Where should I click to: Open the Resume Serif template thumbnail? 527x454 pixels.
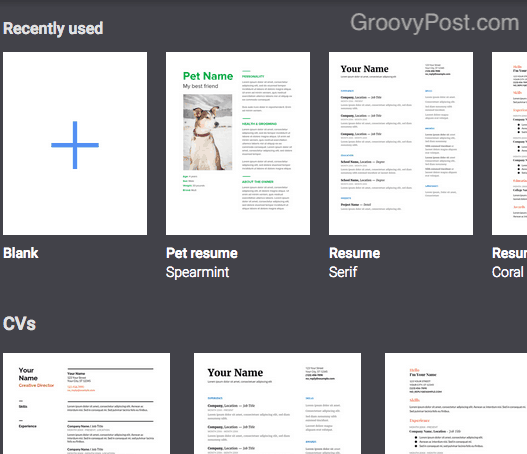point(401,143)
